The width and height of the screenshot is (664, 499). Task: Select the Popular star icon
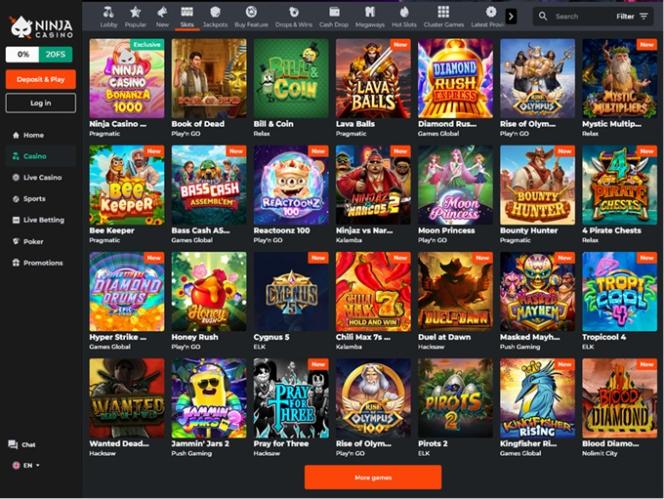pos(135,12)
